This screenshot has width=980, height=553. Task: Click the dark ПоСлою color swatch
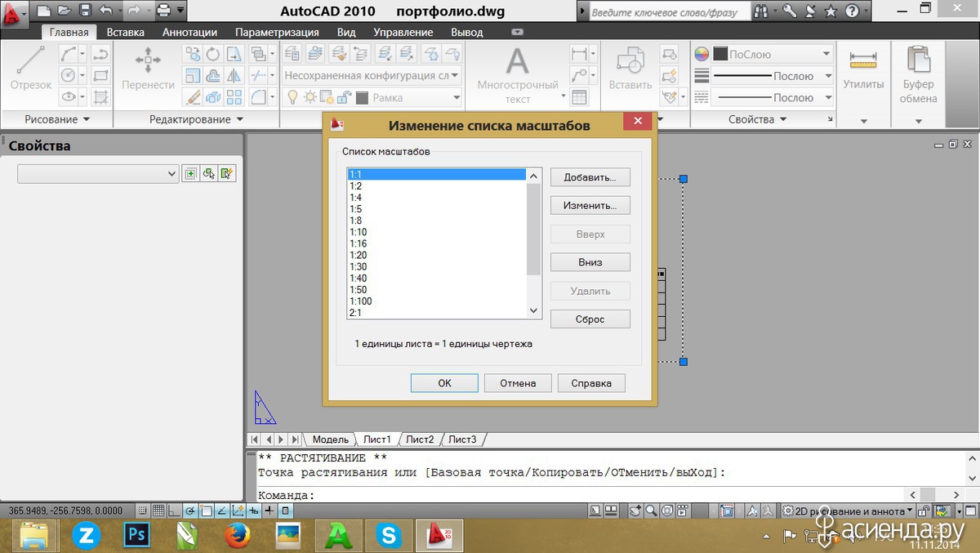720,54
